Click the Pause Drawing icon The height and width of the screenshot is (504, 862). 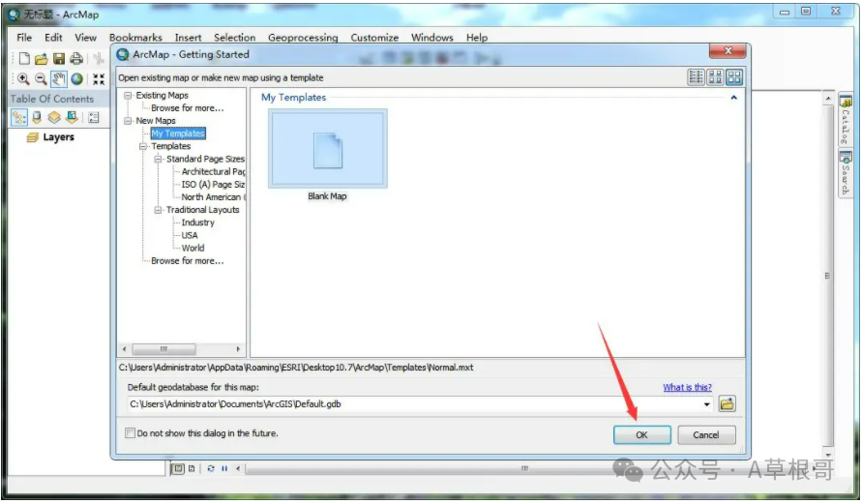point(224,469)
